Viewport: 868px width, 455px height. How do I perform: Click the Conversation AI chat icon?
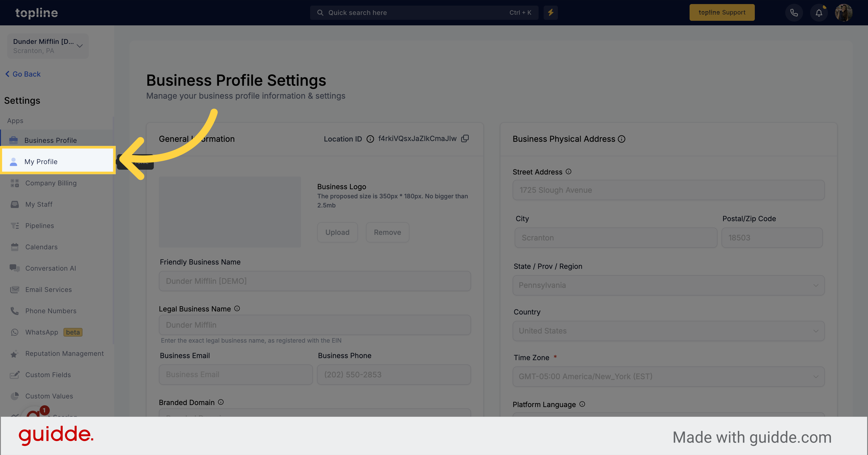coord(14,268)
